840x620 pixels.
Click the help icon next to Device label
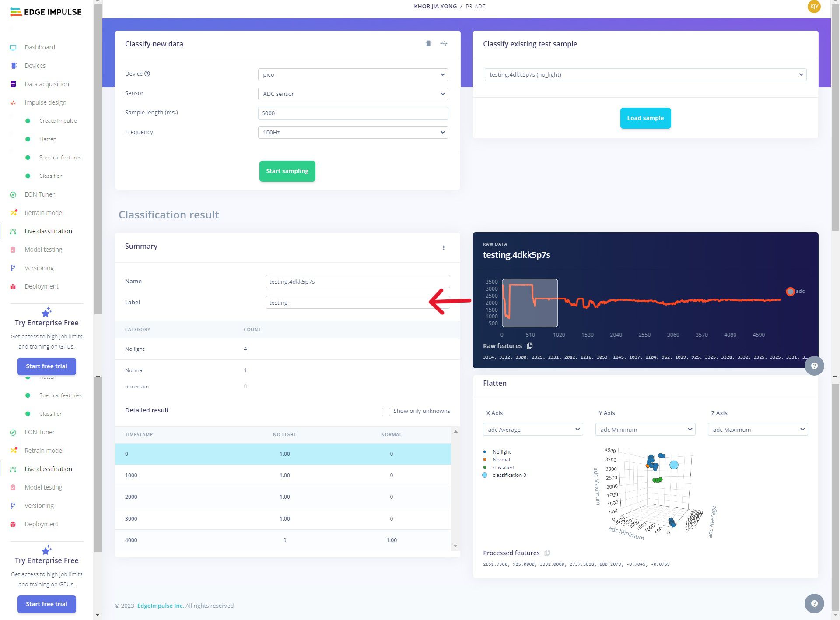coord(147,74)
